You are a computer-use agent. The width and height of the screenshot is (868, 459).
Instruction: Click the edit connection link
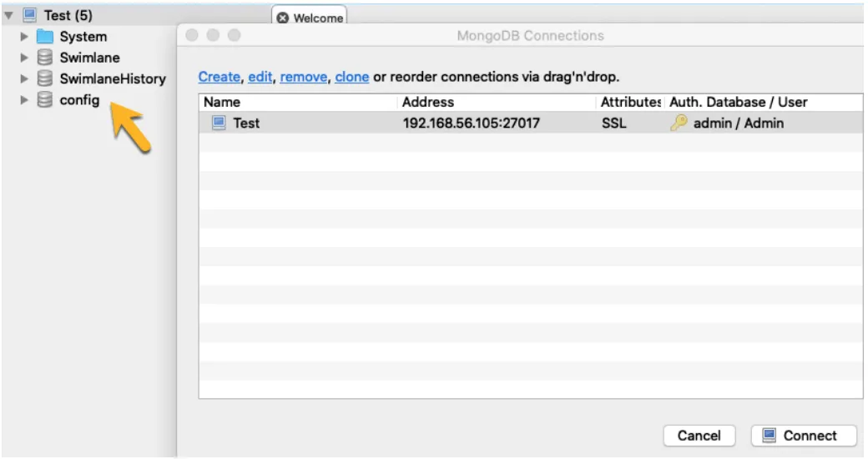point(260,77)
